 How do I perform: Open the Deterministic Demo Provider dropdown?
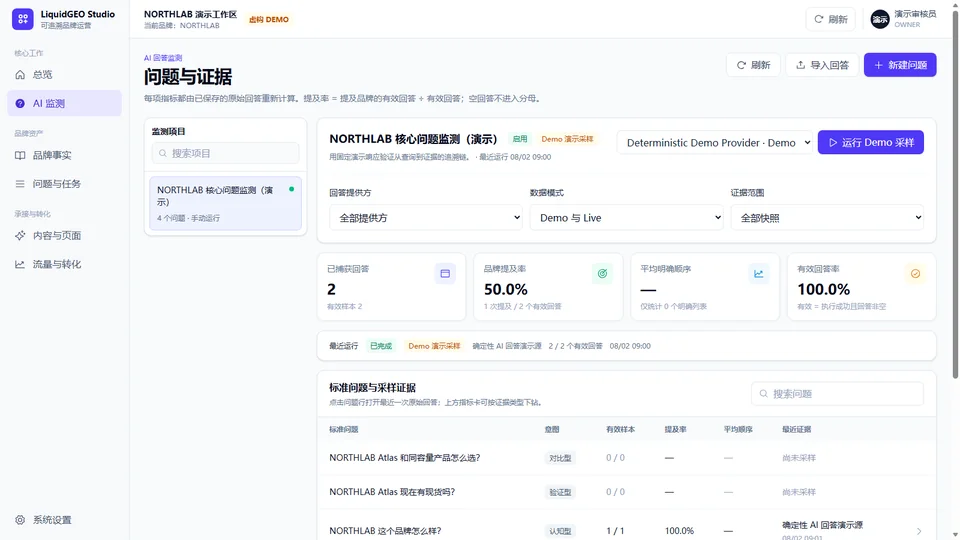point(714,143)
